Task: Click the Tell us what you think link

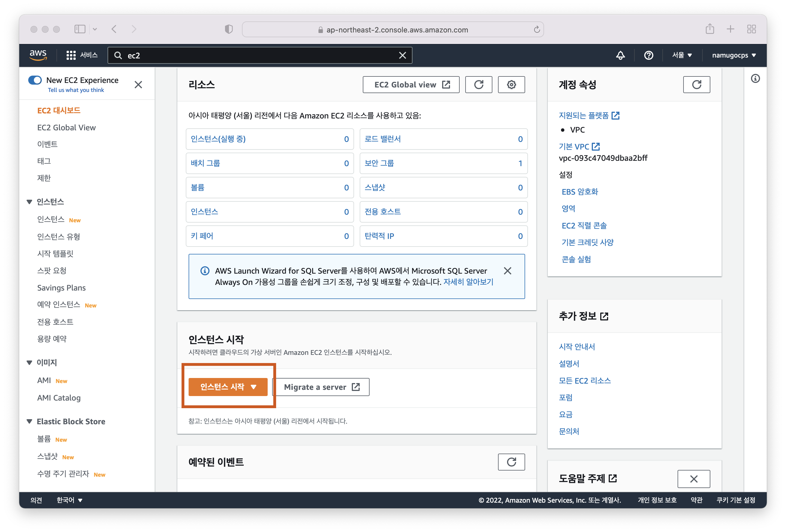Action: pos(76,90)
